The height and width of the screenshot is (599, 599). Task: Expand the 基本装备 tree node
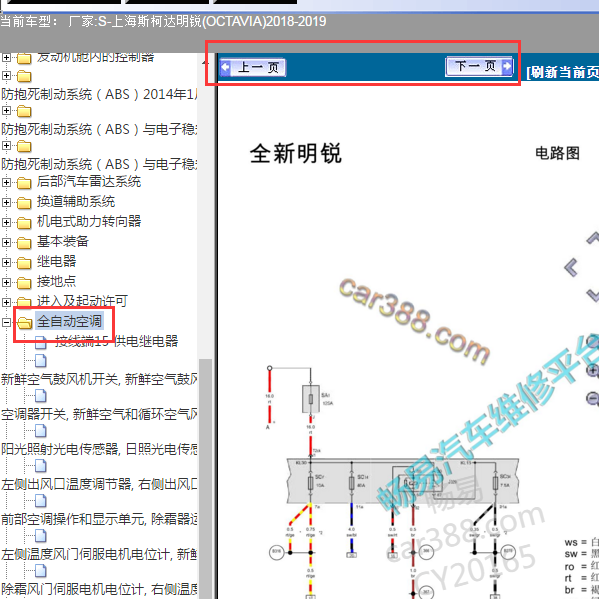click(x=6, y=242)
